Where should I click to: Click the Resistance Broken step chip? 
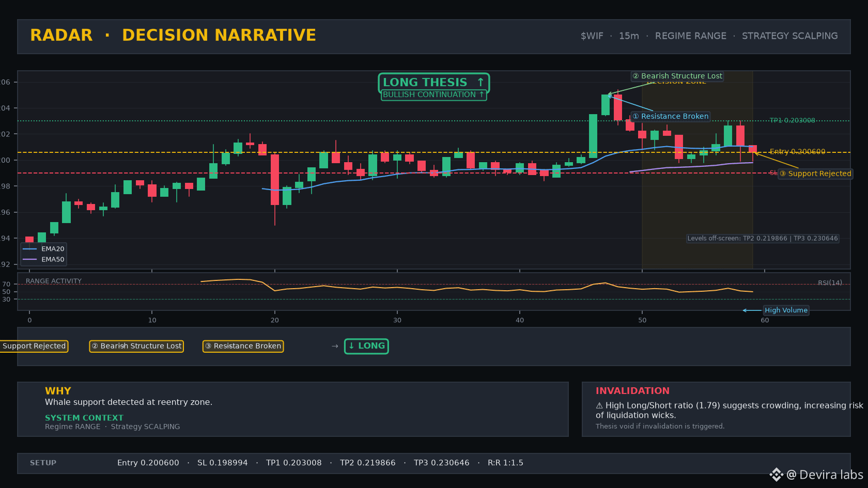[x=243, y=346]
